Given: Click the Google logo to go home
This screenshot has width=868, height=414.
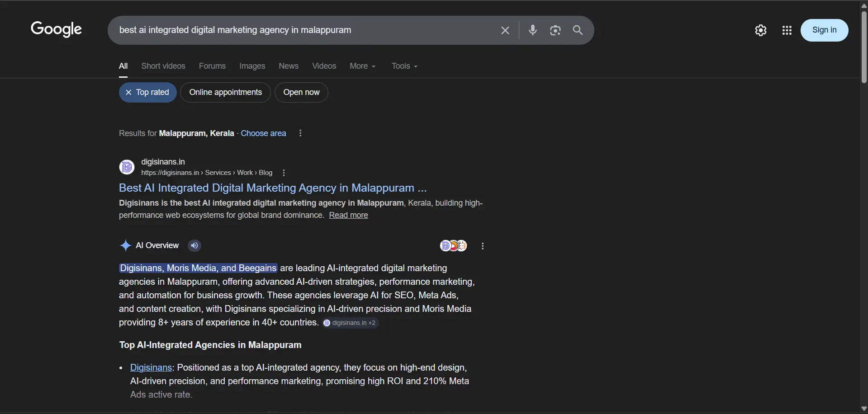Looking at the screenshot, I should point(56,29).
